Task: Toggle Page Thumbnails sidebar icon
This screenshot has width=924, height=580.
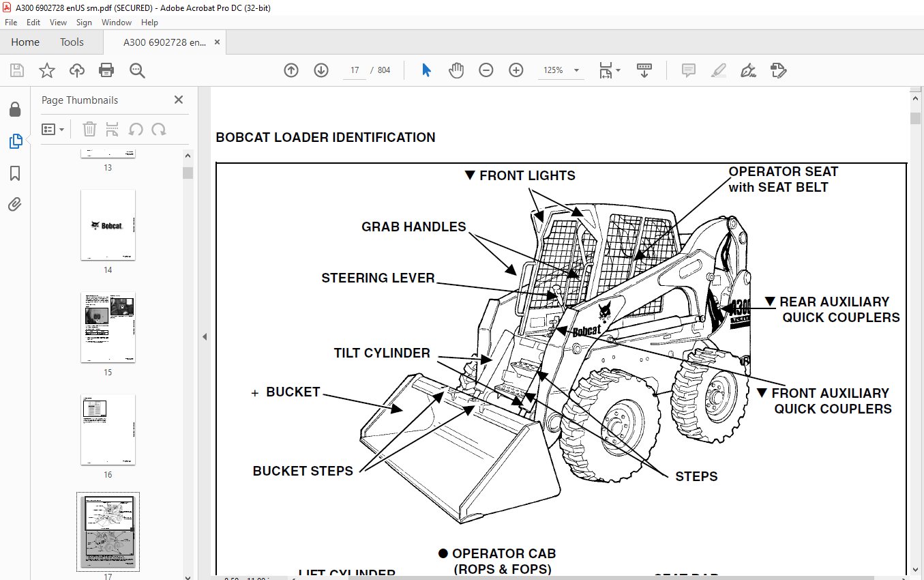Action: coord(15,141)
